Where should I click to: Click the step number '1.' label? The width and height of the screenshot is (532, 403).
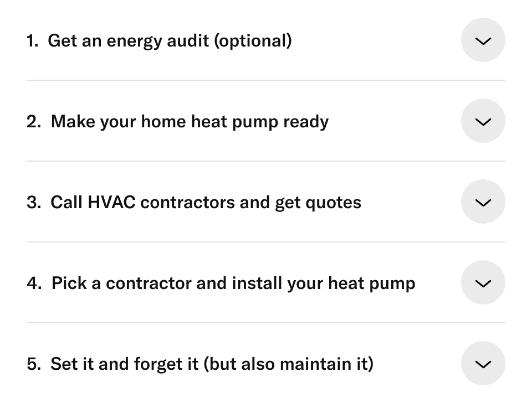[x=32, y=40]
